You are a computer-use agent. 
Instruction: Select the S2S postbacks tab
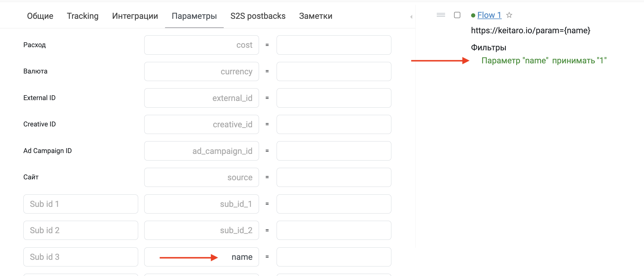click(x=258, y=16)
